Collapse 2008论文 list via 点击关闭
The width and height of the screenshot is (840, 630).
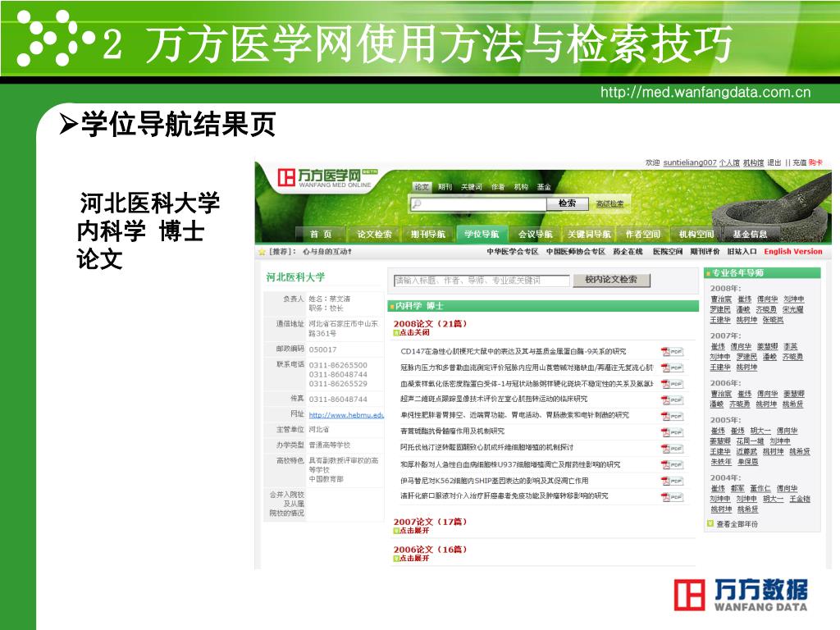click(414, 332)
